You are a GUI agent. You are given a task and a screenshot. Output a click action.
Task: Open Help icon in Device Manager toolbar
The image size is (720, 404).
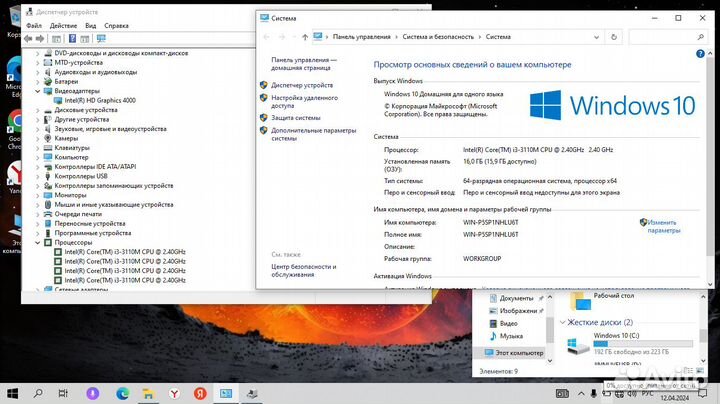click(x=72, y=39)
